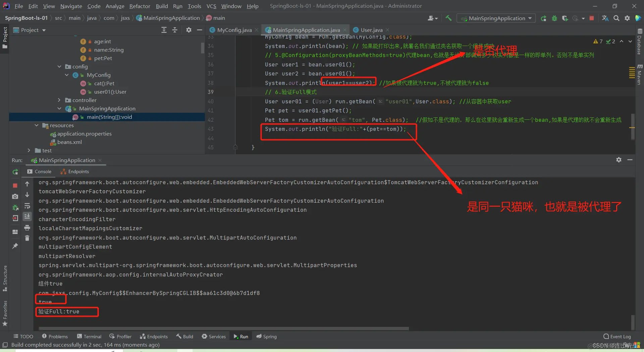Pin the Run tab with the pin icon
644x352 pixels.
click(x=15, y=246)
